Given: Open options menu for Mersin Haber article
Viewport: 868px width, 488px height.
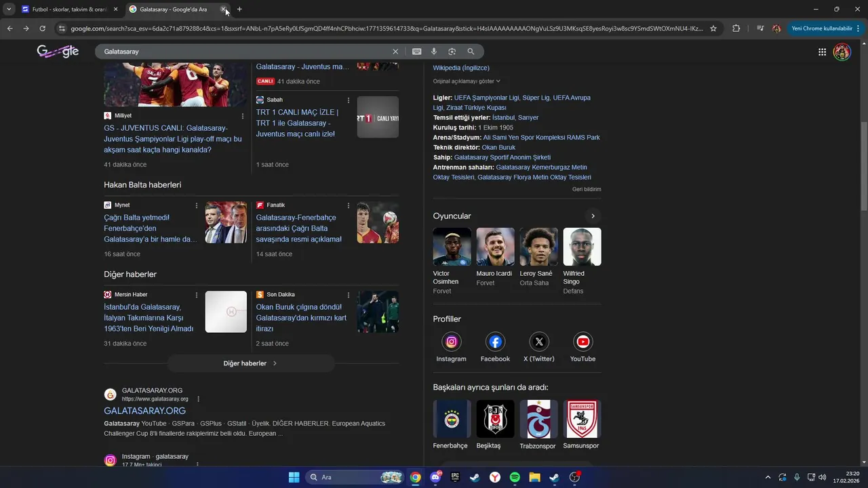Looking at the screenshot, I should [197, 295].
